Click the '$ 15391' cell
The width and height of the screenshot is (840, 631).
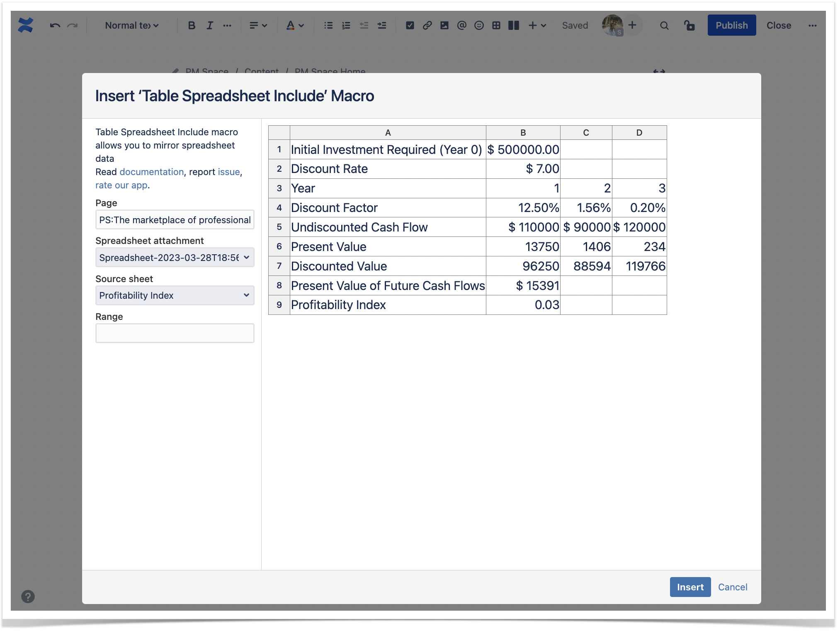coord(523,285)
